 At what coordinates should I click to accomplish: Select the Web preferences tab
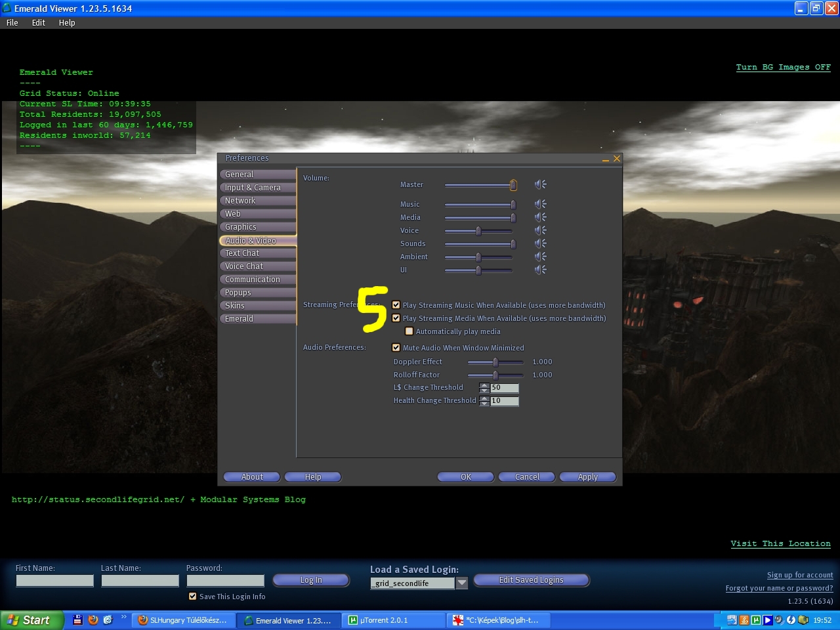258,213
